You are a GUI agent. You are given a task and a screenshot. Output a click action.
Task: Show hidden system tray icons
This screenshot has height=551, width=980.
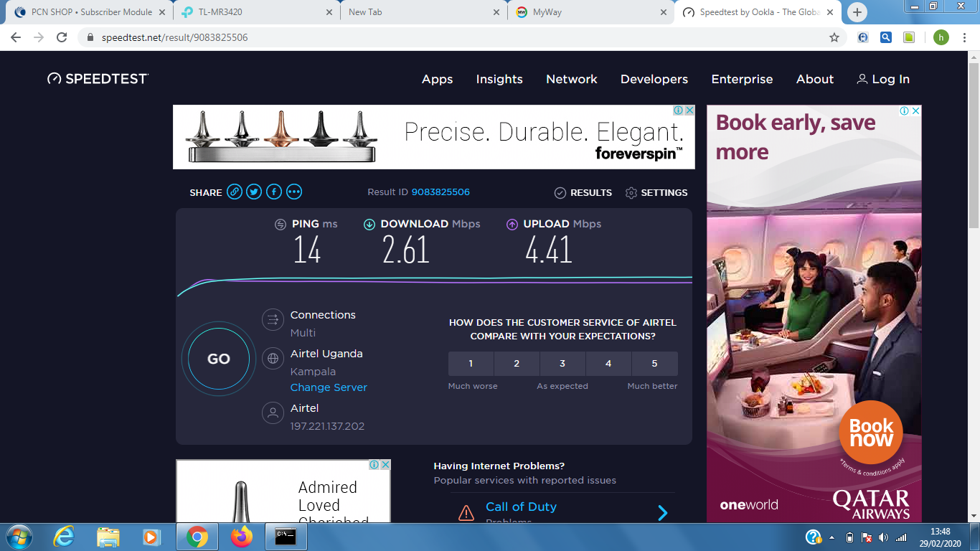832,537
